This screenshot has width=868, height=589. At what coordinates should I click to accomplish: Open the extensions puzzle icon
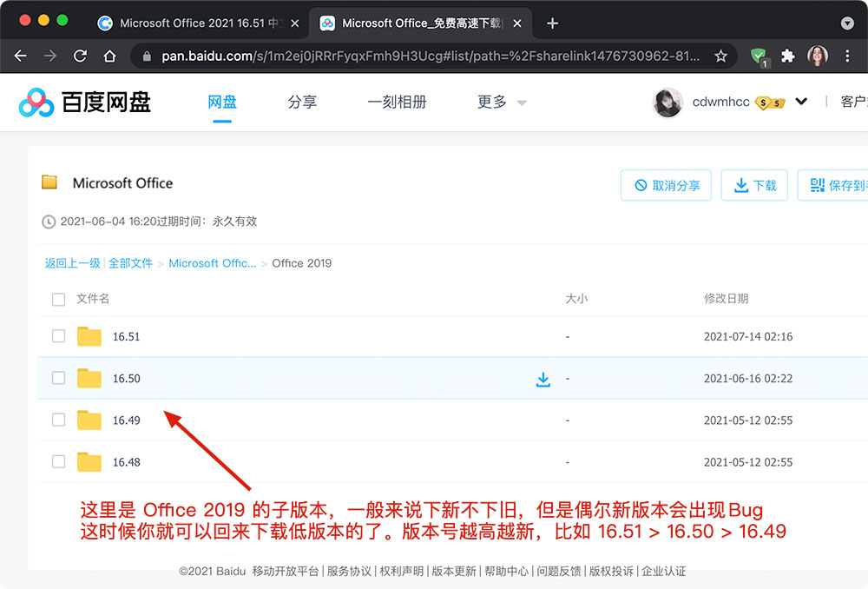[788, 56]
